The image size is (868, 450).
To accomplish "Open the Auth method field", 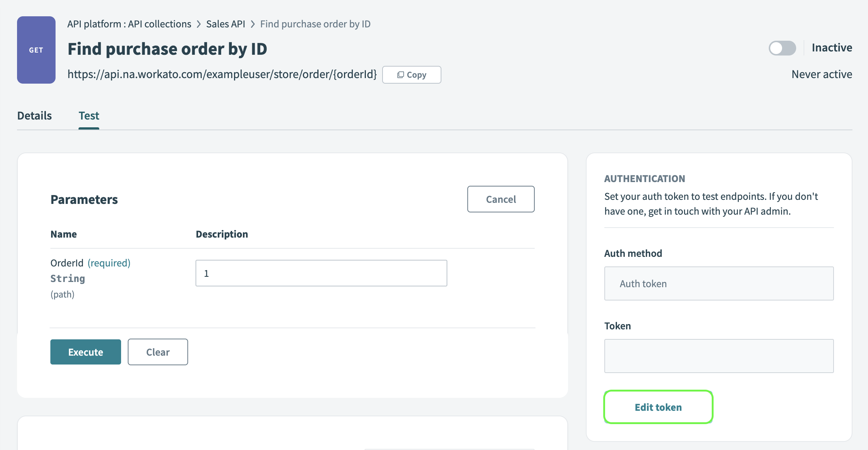I will pyautogui.click(x=718, y=283).
